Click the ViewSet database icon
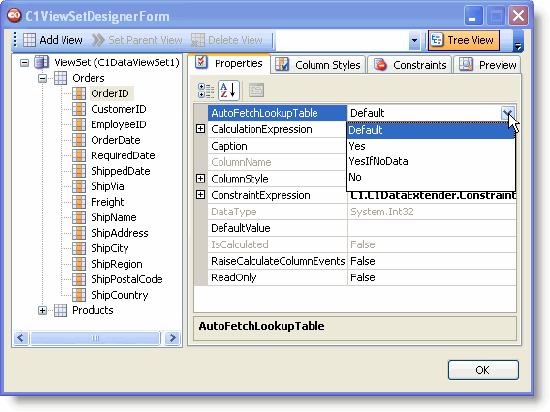The width and height of the screenshot is (550, 412). coord(41,62)
